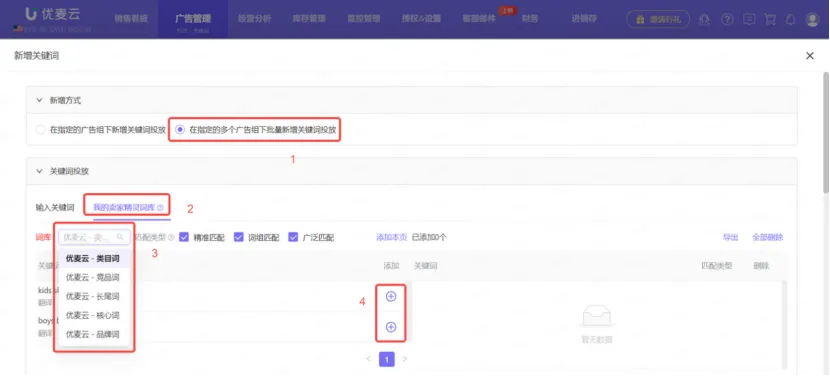Collapse the 新增方式 section
Screen dimensions: 830x376
point(39,100)
